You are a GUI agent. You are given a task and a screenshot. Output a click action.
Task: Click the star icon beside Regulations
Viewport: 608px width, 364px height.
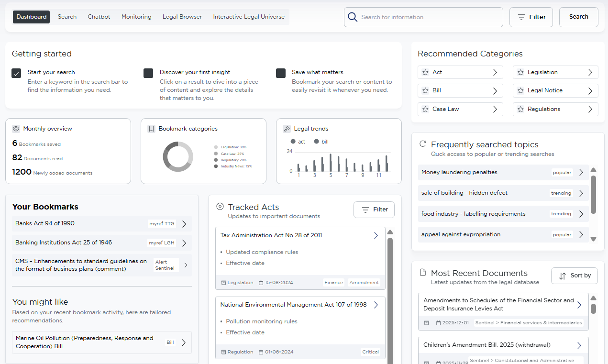[x=520, y=109]
